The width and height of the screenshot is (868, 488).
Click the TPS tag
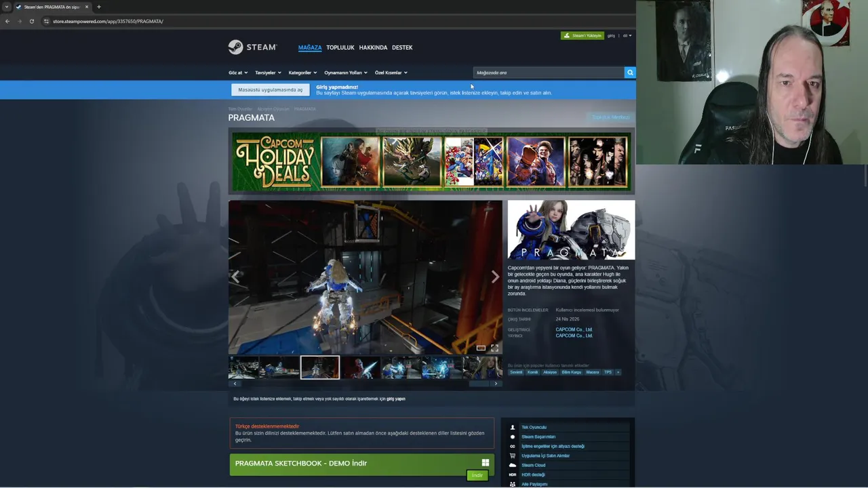pos(608,372)
